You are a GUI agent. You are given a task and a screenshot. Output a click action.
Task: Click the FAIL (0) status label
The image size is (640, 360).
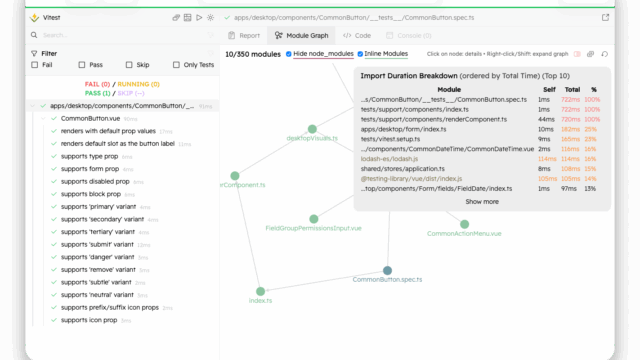coord(98,84)
